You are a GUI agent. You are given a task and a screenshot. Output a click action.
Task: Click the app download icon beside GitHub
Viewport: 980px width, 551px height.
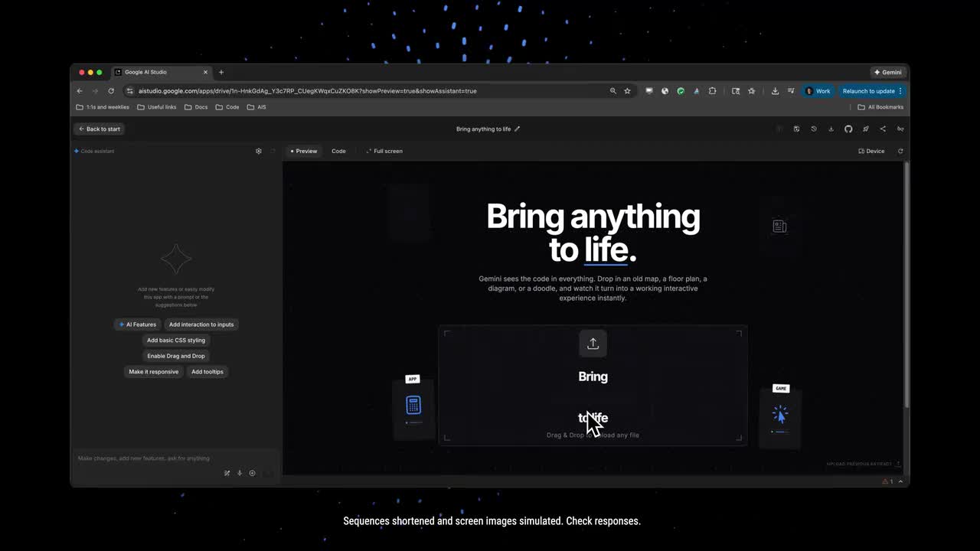coord(831,129)
